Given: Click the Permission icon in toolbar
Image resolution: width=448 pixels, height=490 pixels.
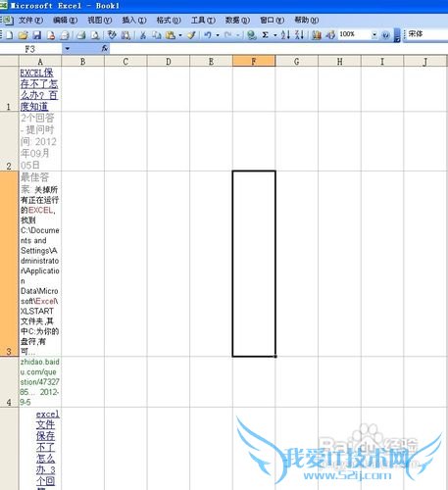Looking at the screenshot, I should [x=51, y=34].
